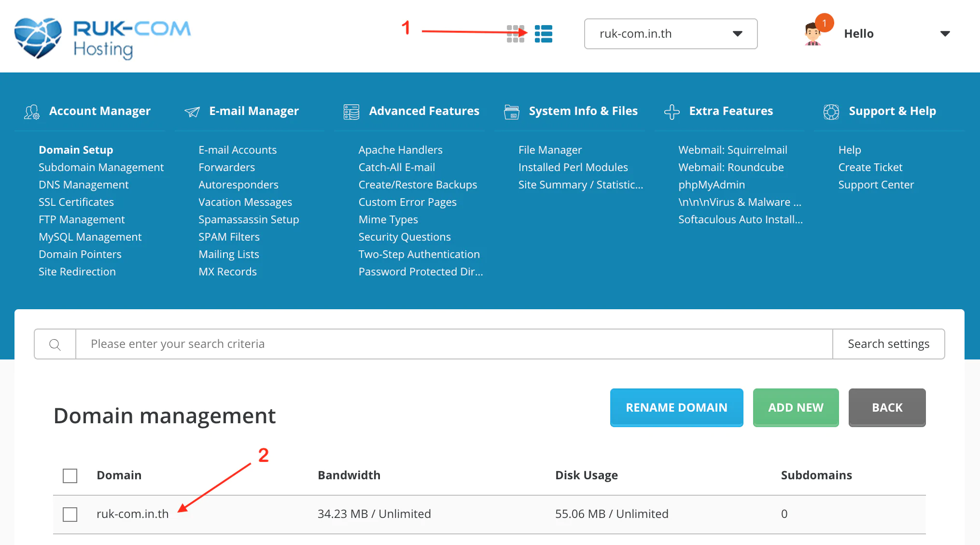Click in the search criteria field
980x545 pixels.
click(454, 344)
